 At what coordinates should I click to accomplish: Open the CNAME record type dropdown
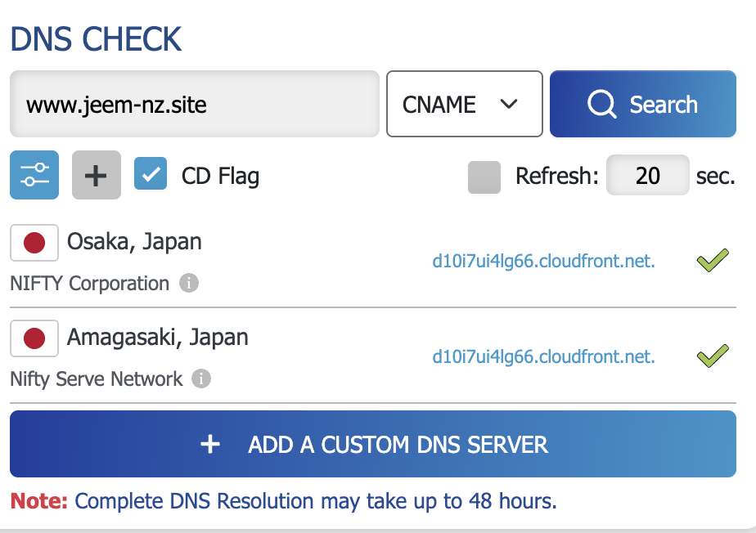[x=464, y=104]
